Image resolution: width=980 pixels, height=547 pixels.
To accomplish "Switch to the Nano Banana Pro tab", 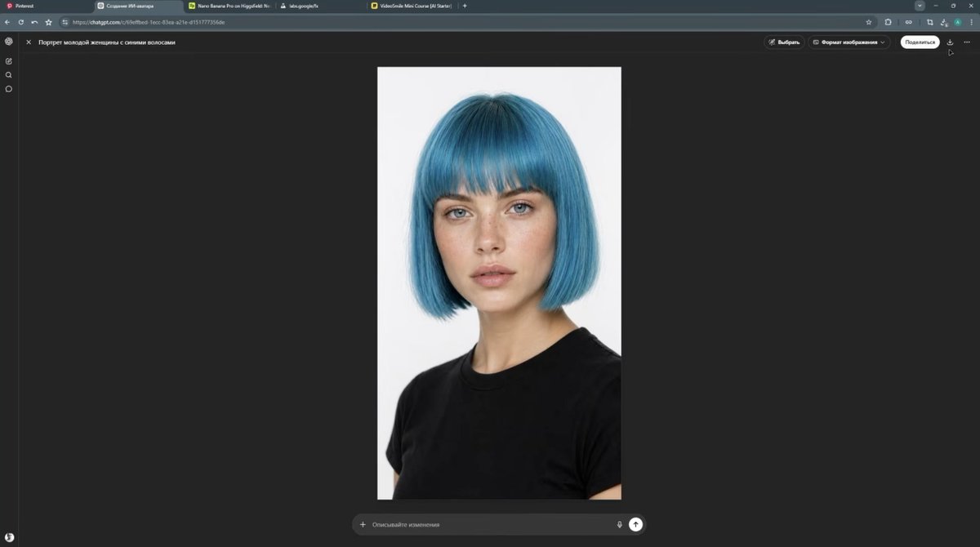I will 231,6.
